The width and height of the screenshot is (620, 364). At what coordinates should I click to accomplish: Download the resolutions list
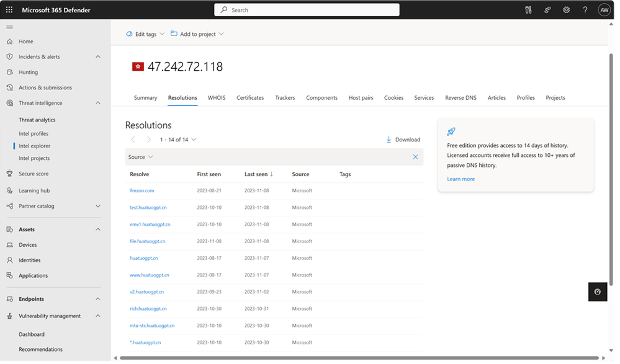[x=403, y=140]
